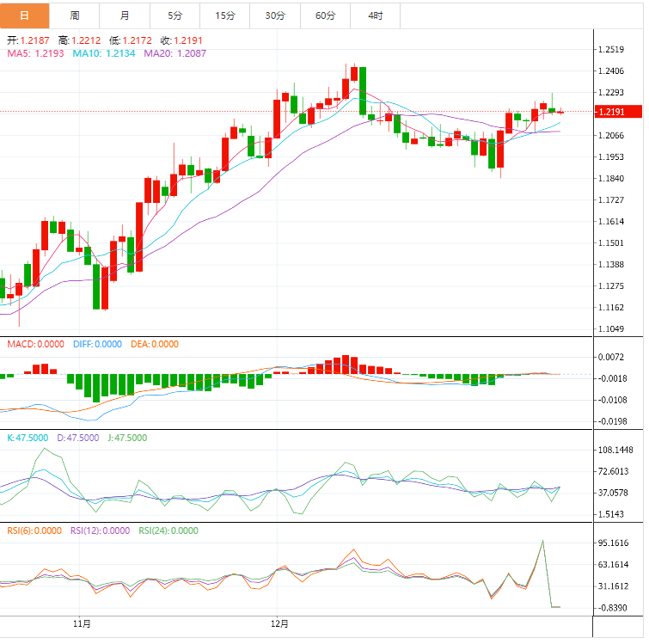Click the 11月 marker on time axis
The height and width of the screenshot is (644, 649).
(82, 623)
